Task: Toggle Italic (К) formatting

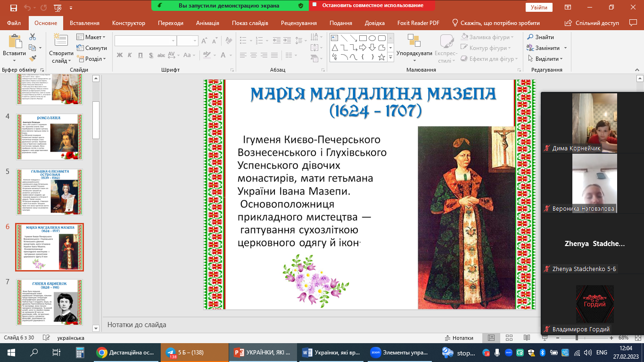Action: 130,55
